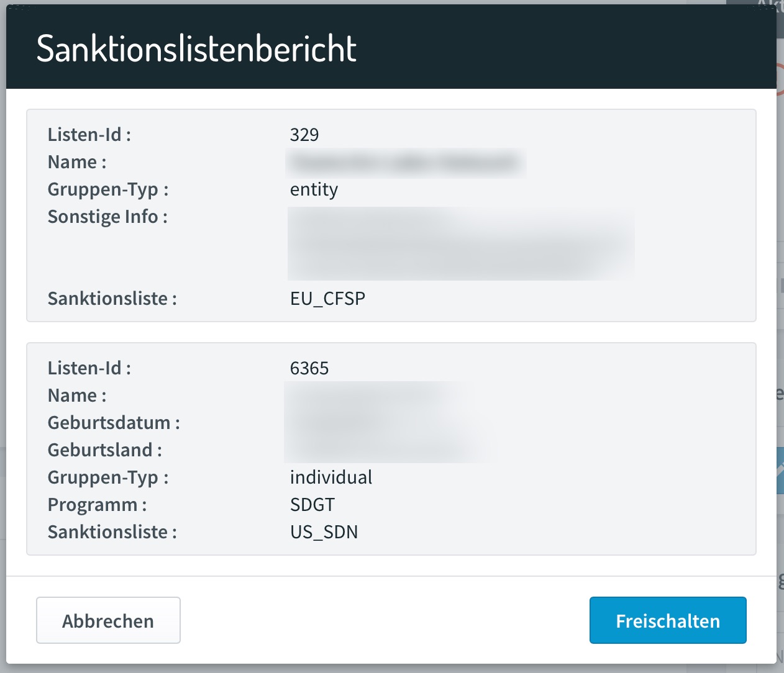Click the Programm value SDGT
This screenshot has width=784, height=673.
point(312,505)
